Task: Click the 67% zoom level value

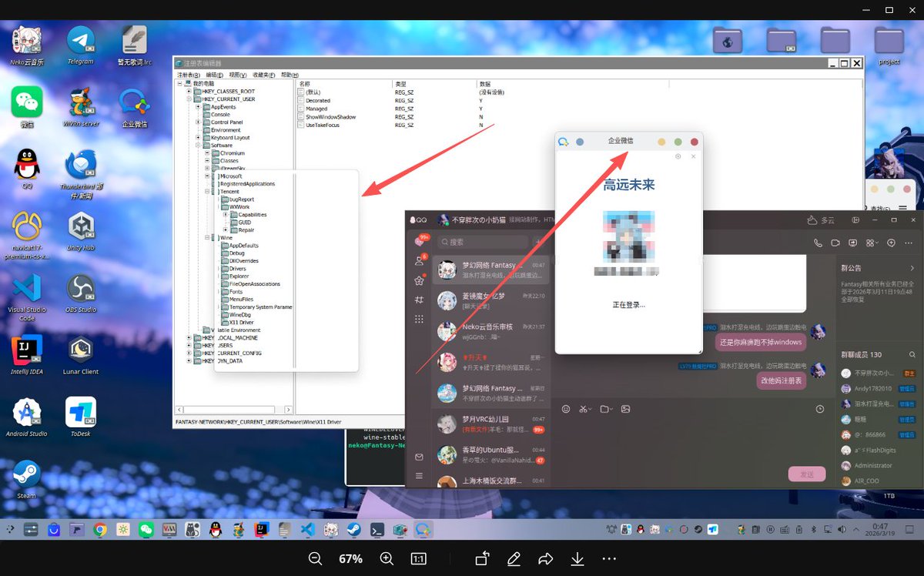Action: click(351, 559)
